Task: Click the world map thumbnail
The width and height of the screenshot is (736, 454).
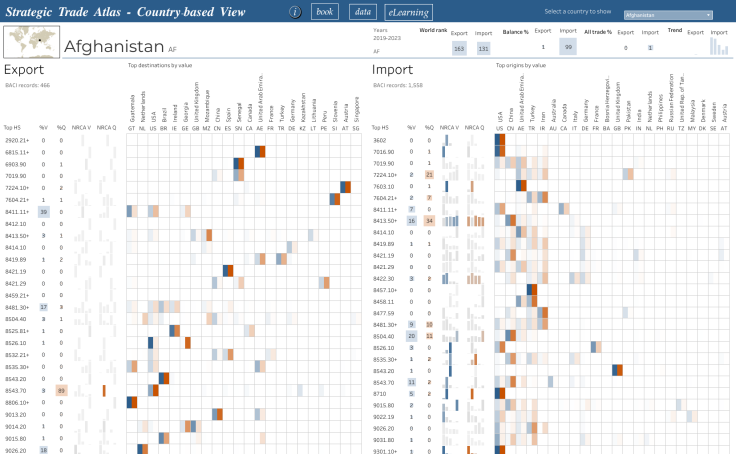Action: coord(31,42)
